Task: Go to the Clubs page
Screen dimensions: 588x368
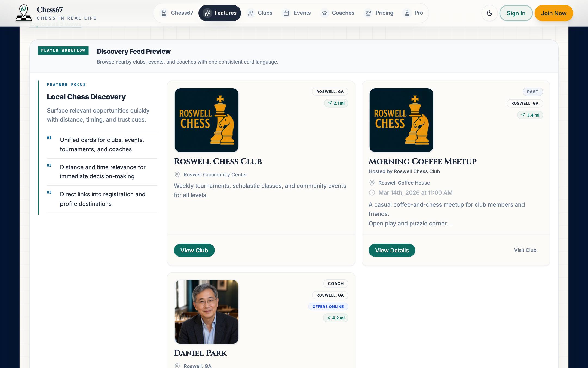Action: (x=260, y=13)
